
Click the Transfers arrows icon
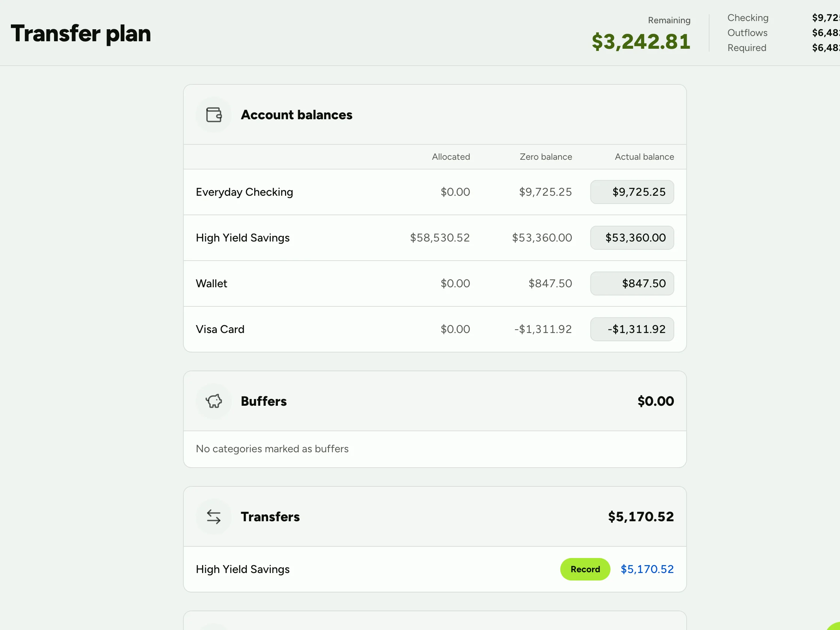[213, 516]
